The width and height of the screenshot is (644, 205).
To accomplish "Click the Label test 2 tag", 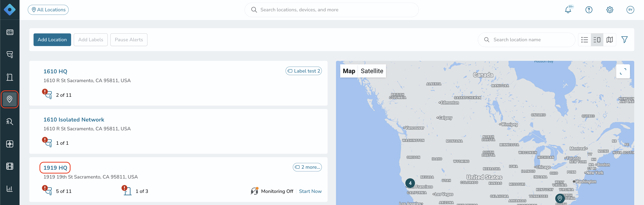I will tap(303, 71).
